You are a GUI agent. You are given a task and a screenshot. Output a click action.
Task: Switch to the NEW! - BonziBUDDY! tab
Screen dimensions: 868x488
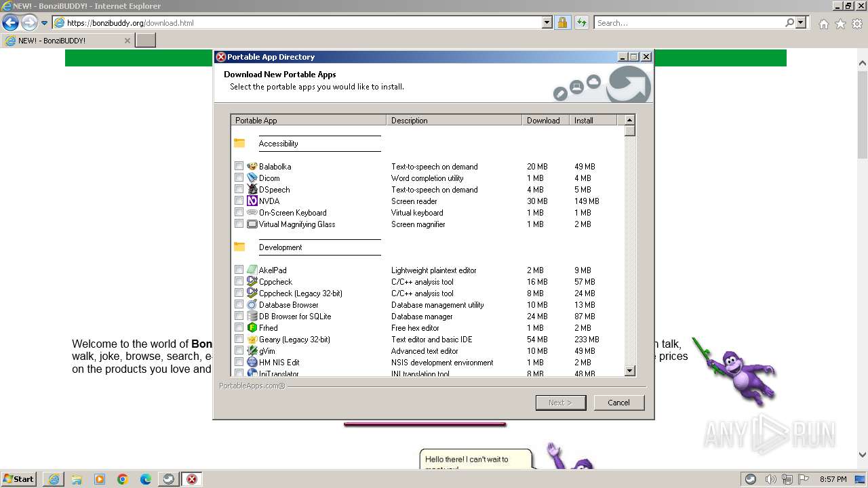point(67,41)
